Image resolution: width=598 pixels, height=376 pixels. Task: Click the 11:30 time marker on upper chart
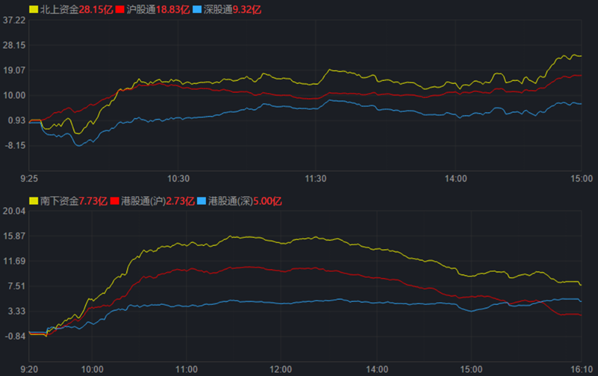coord(315,178)
